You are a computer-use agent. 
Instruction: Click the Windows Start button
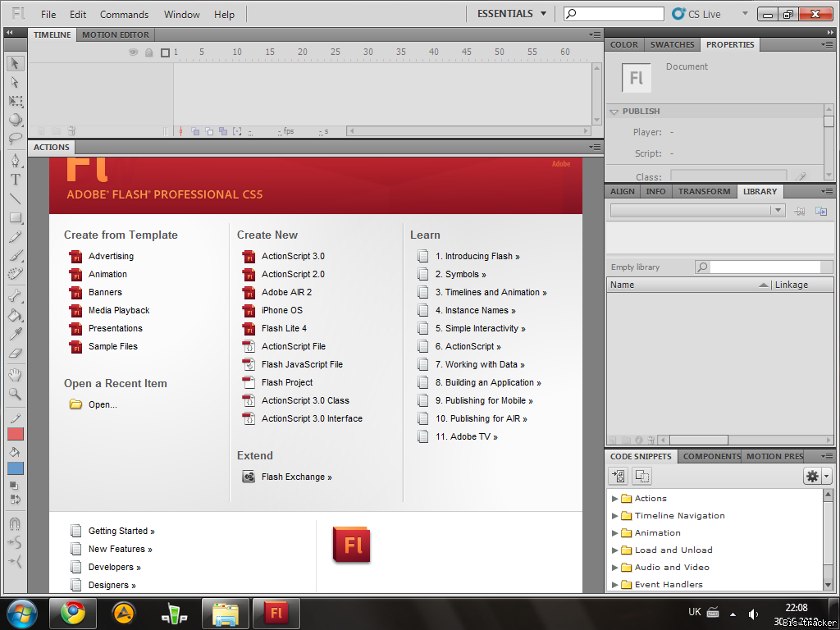[21, 614]
